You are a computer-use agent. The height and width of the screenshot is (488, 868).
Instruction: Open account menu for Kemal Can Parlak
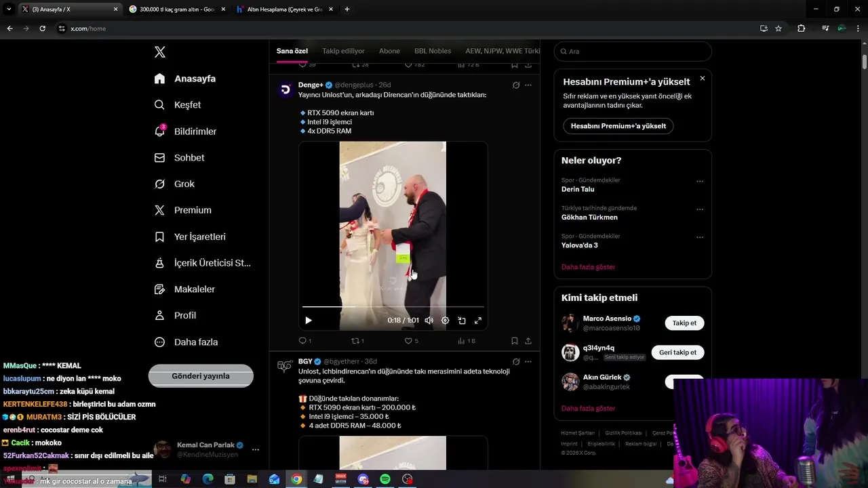(256, 449)
